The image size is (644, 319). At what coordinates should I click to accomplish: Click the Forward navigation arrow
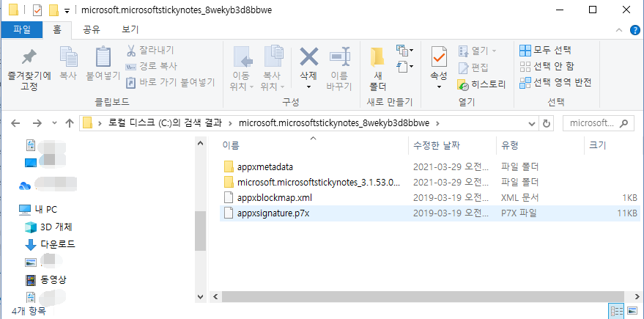[x=37, y=123]
